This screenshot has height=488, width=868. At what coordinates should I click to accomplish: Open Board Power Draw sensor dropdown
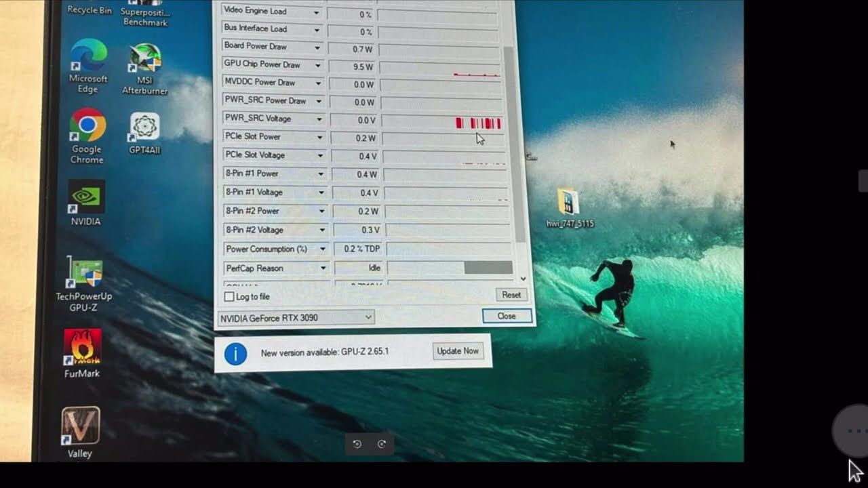317,47
